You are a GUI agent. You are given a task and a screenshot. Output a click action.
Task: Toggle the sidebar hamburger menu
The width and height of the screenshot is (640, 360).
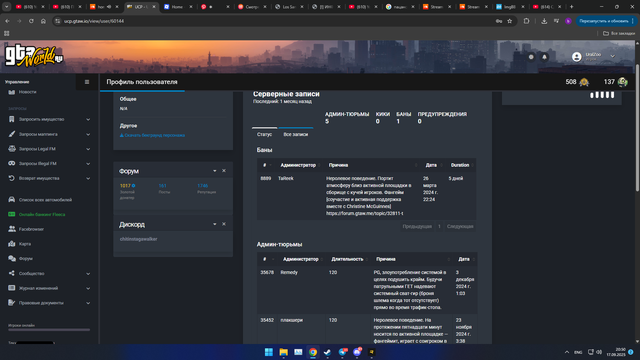tap(87, 82)
